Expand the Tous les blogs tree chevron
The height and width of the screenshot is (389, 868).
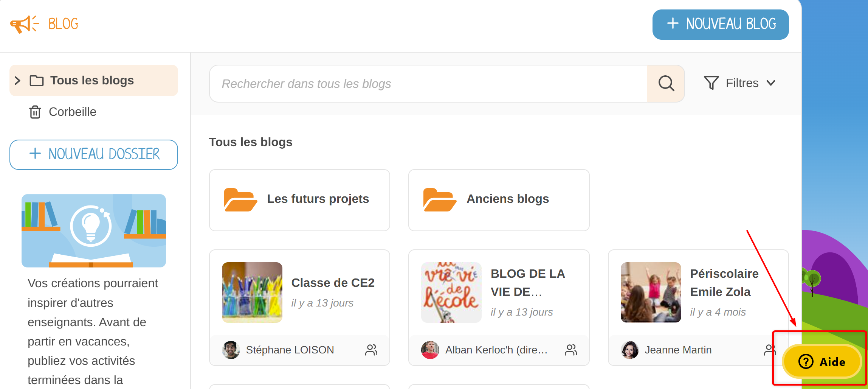pos(17,81)
